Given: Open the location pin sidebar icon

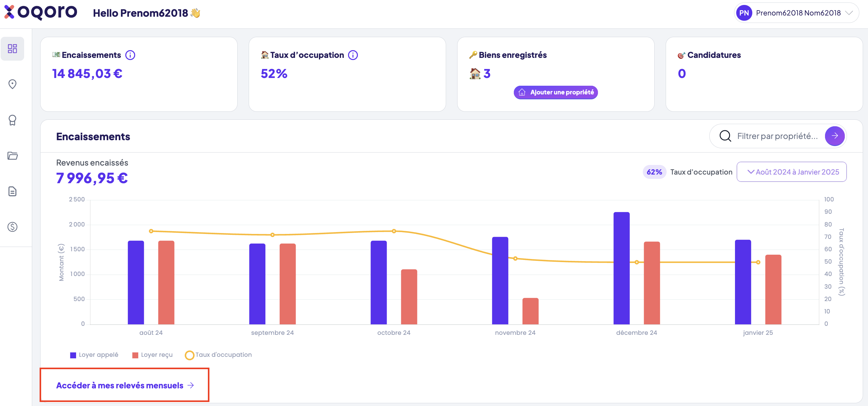Looking at the screenshot, I should pyautogui.click(x=12, y=84).
